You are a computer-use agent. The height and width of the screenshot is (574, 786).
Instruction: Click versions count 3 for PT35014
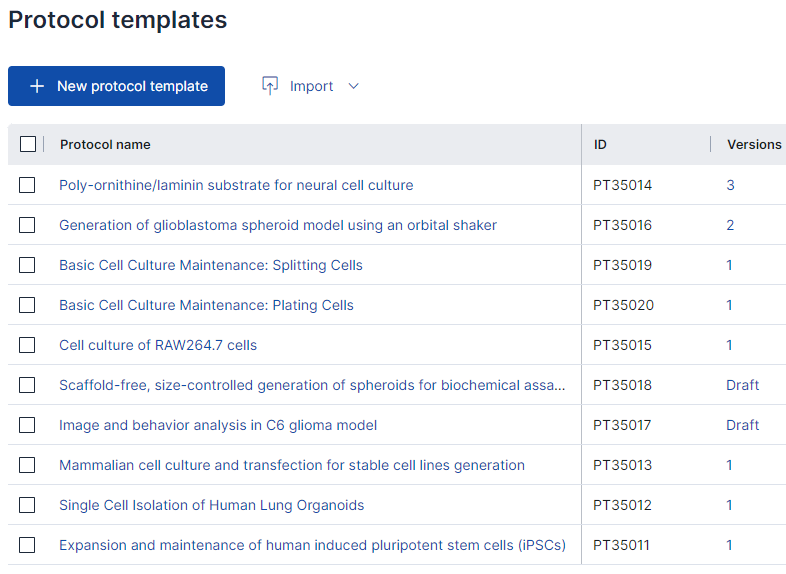730,185
